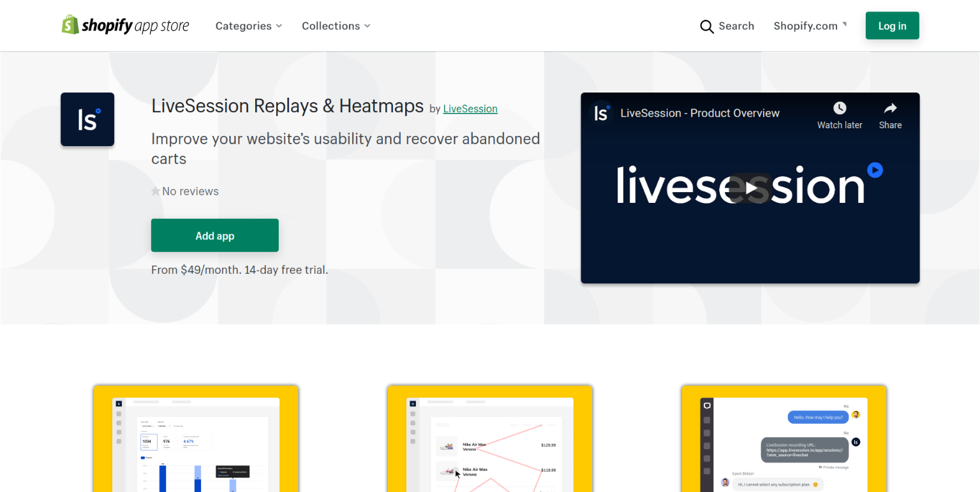Click the star icon beside No reviews
This screenshot has height=492, width=980.
tap(156, 191)
